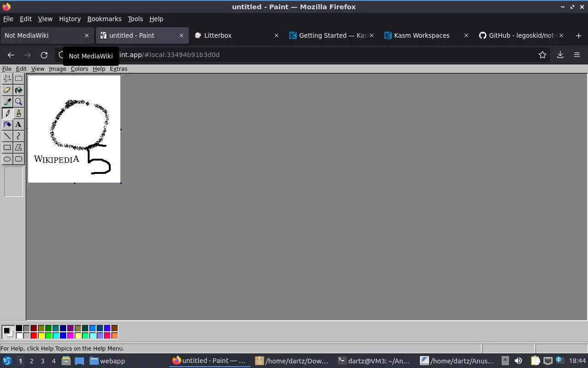Close the untitled - Paint tab

(181, 35)
